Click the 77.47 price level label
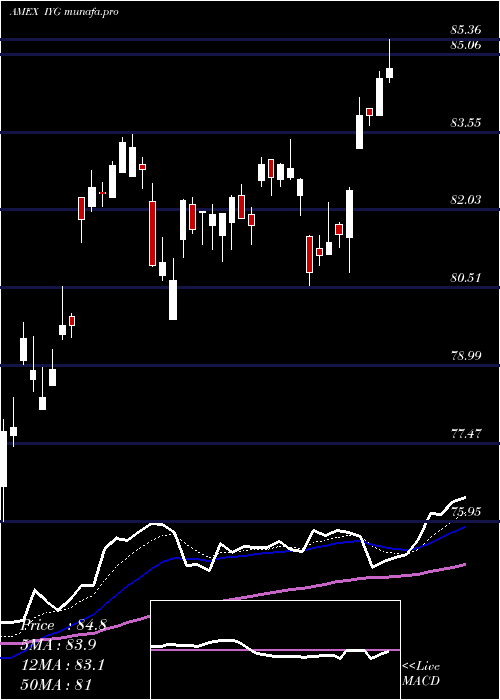 tap(466, 433)
